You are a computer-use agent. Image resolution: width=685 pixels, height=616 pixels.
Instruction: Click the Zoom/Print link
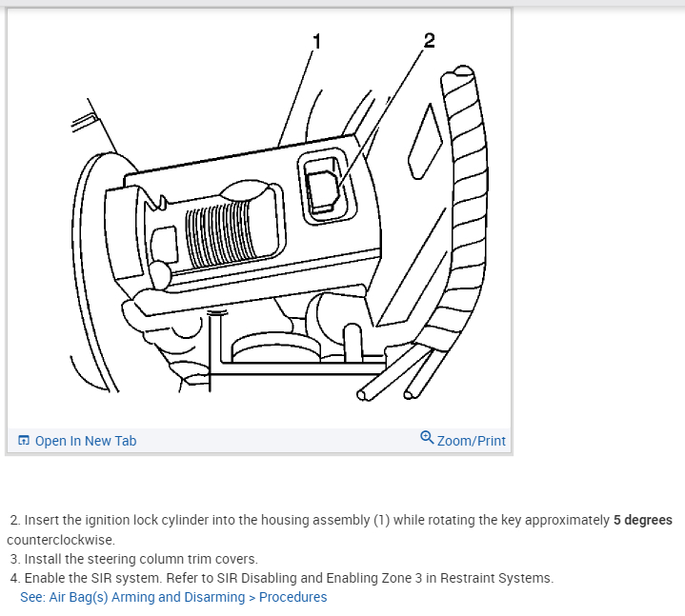472,441
